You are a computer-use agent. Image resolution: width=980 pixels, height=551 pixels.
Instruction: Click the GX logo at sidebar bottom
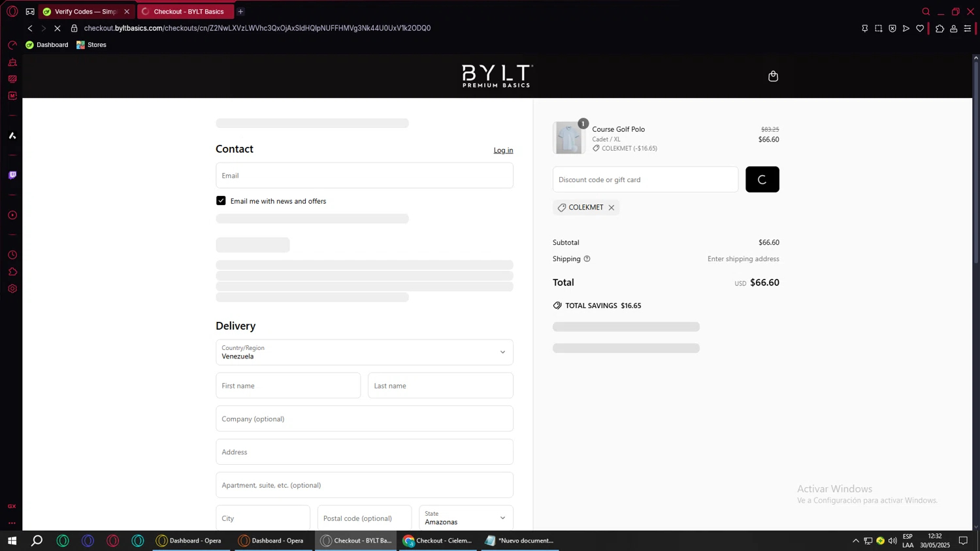(12, 507)
